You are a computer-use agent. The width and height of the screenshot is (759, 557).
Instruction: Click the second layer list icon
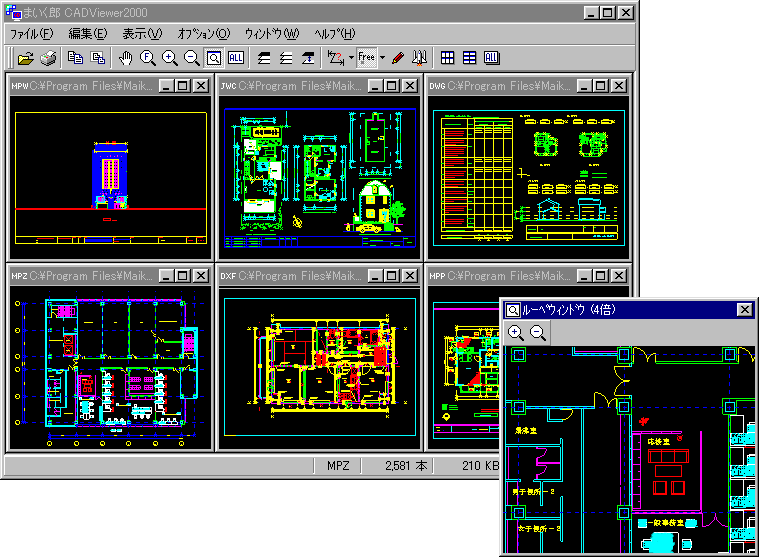click(x=286, y=58)
